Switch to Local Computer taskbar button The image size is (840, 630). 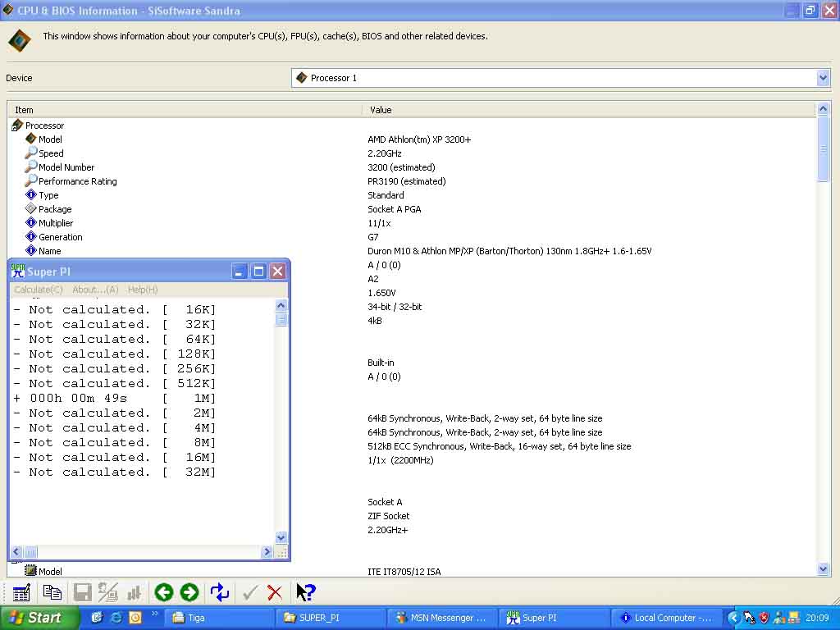pos(665,618)
